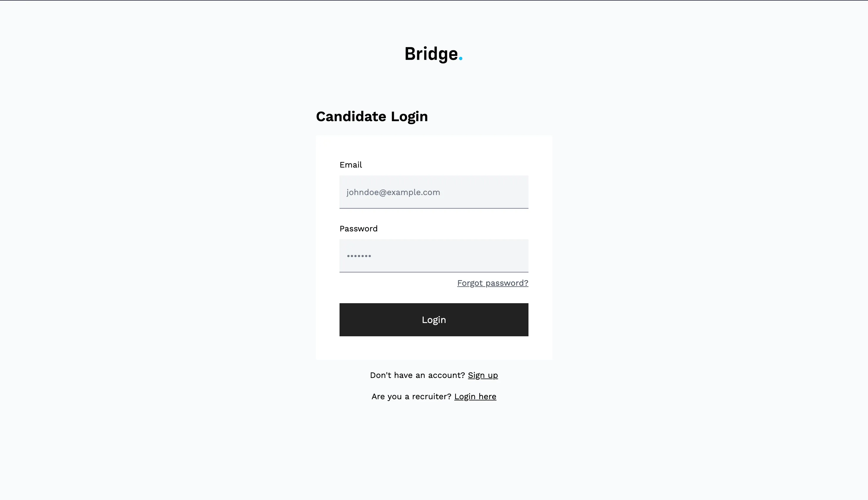Click the blue dot in Bridge logo
Image resolution: width=868 pixels, height=500 pixels.
[460, 59]
